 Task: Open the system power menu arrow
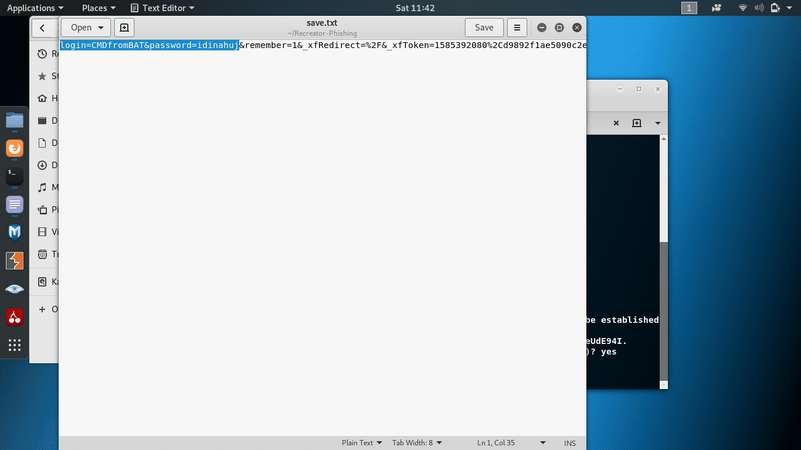click(x=789, y=8)
